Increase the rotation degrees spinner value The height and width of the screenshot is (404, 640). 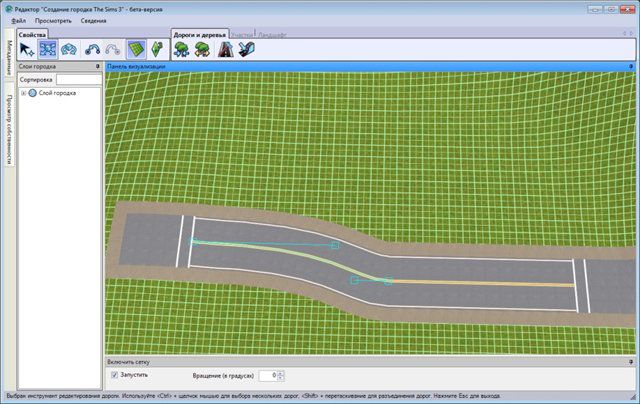coord(280,372)
